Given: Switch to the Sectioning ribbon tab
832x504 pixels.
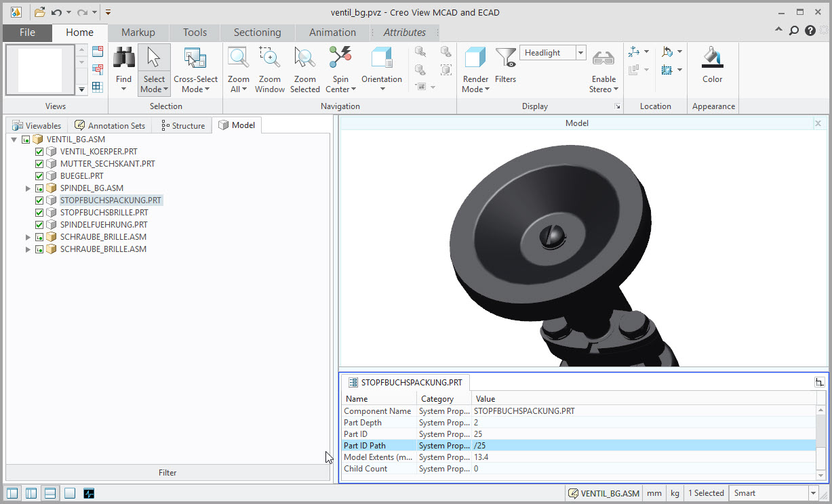Looking at the screenshot, I should pos(257,33).
